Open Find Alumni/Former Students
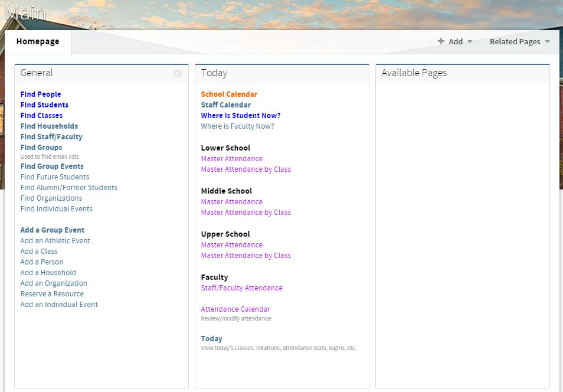Image resolution: width=563 pixels, height=392 pixels. (68, 187)
